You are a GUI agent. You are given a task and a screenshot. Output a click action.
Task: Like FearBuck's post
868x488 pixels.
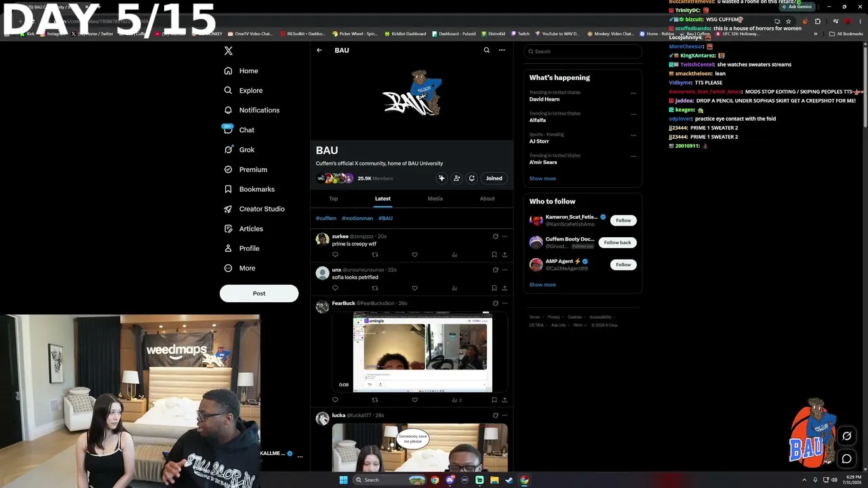tap(414, 400)
